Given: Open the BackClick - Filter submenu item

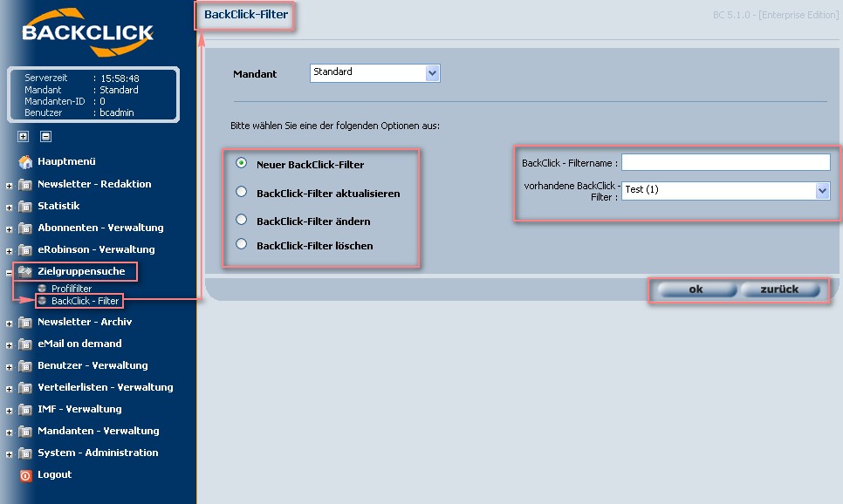Looking at the screenshot, I should (x=85, y=301).
